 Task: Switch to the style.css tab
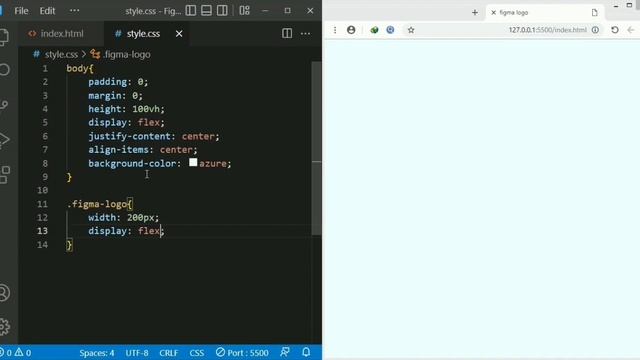[143, 34]
